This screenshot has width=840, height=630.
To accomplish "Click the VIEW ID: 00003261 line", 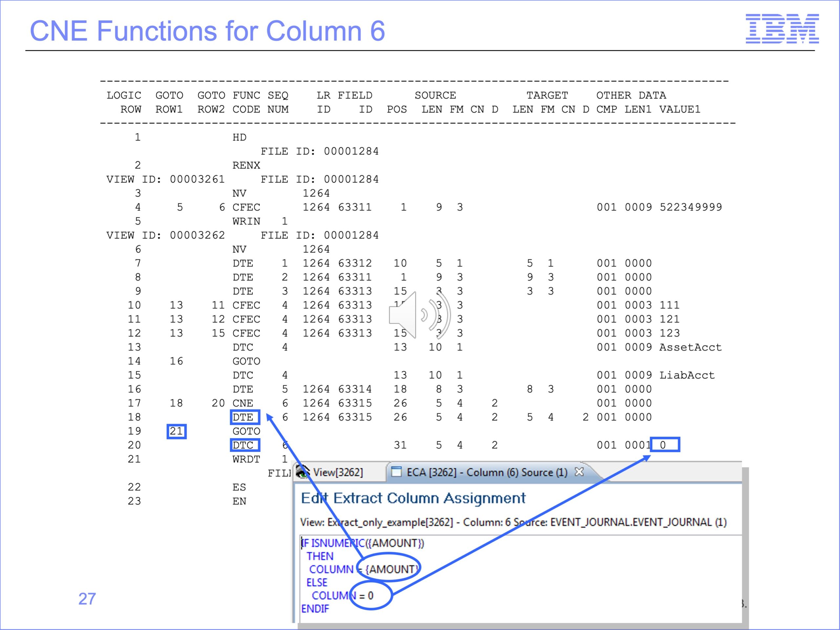I will (x=166, y=179).
